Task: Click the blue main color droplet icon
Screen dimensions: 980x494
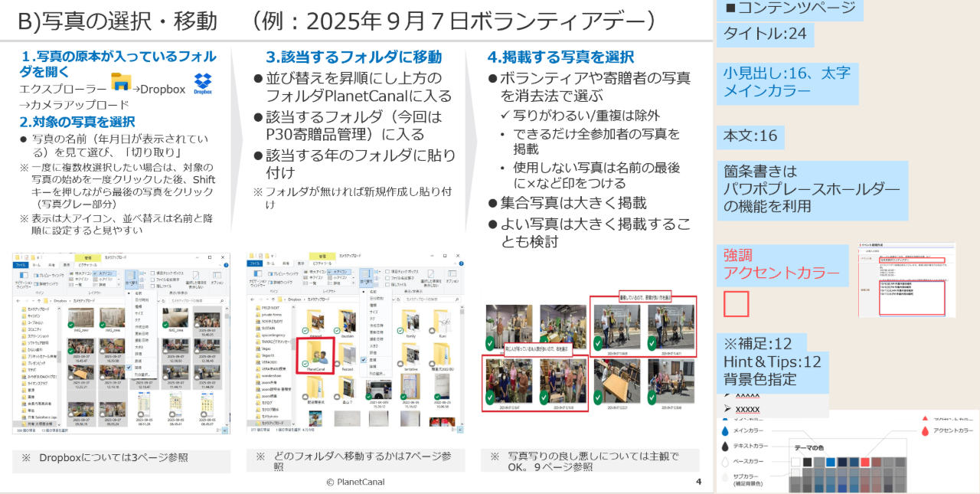Action: (x=726, y=431)
